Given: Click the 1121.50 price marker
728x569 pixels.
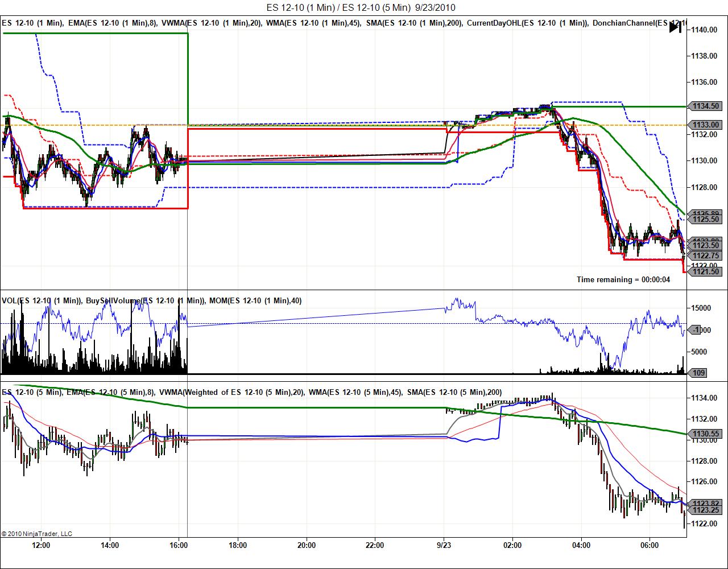Looking at the screenshot, I should (706, 272).
